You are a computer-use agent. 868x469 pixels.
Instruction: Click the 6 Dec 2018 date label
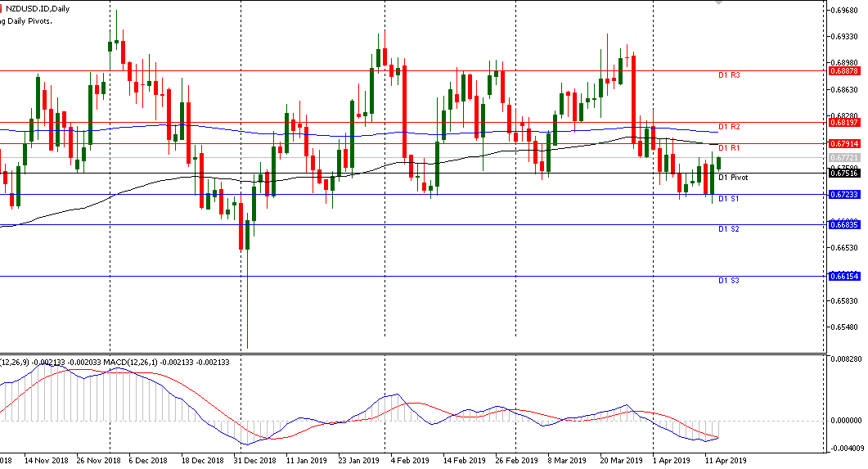point(148,460)
